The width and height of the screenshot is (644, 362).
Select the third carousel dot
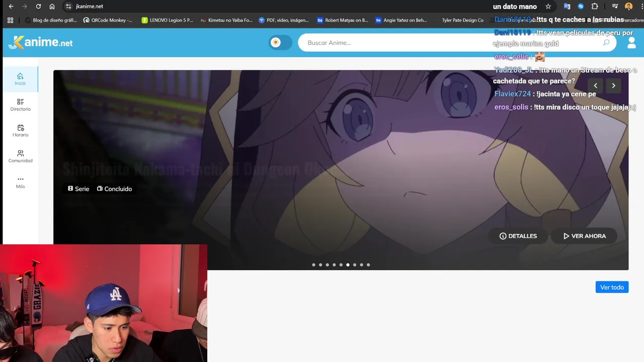click(x=327, y=264)
